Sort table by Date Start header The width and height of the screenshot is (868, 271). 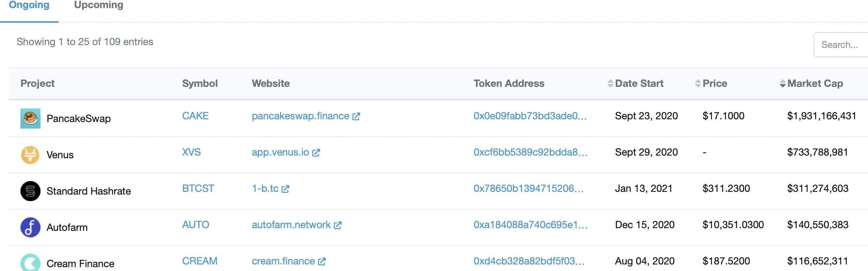tap(639, 83)
